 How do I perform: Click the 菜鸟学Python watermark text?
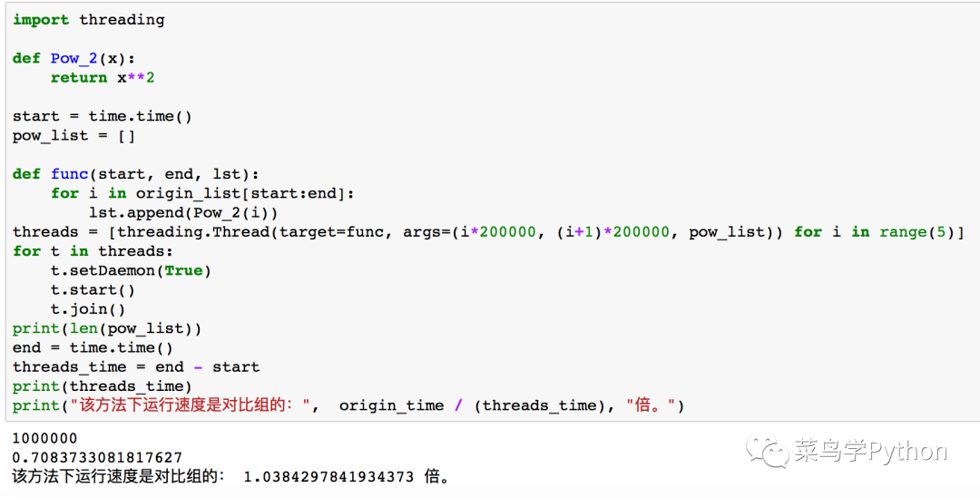(870, 451)
